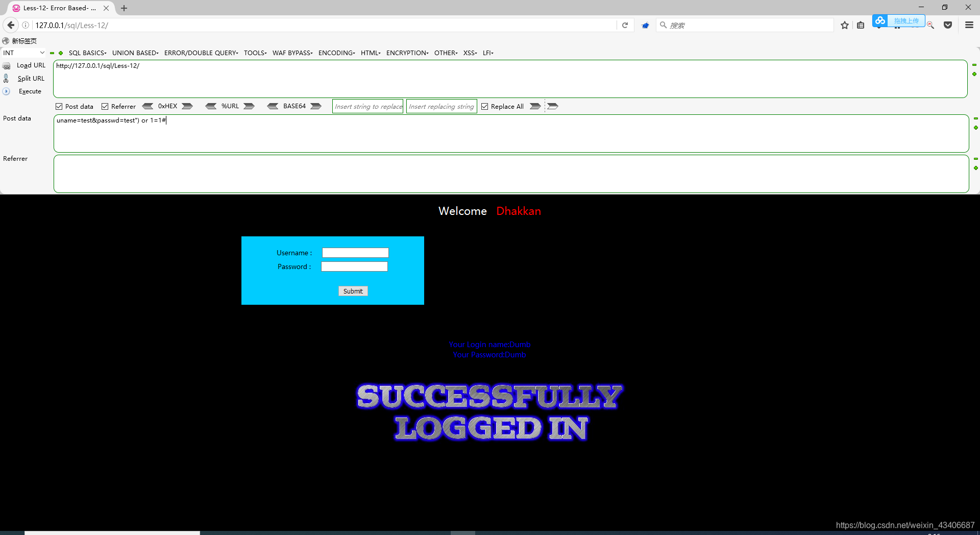980x535 pixels.
Task: Click green plus icon next to INT
Action: coord(61,53)
